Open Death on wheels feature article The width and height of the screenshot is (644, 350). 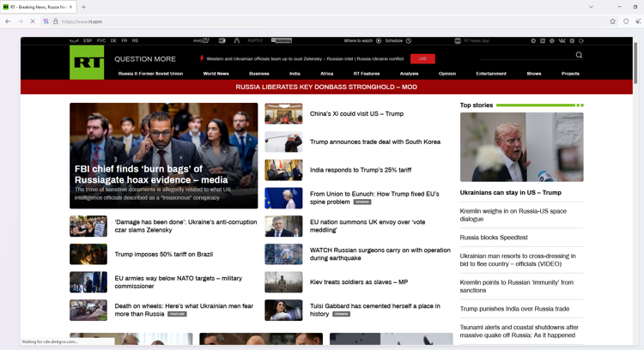184,310
